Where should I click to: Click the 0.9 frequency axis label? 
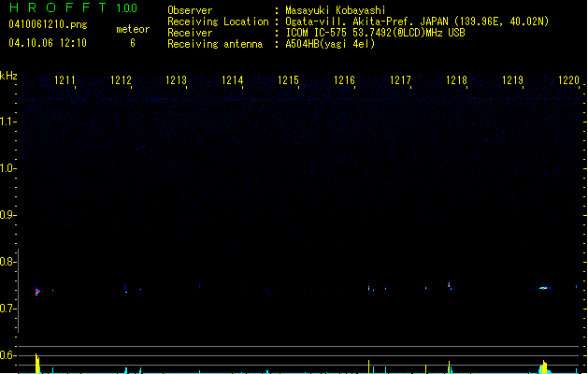click(7, 215)
